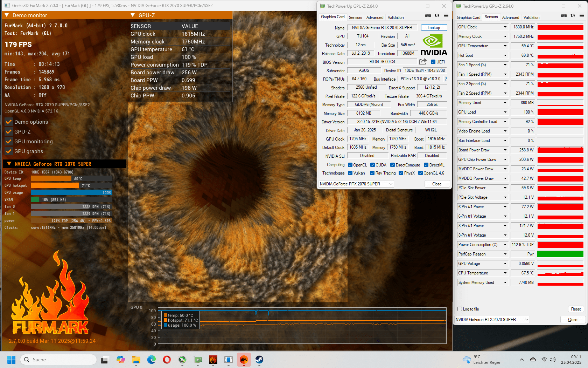This screenshot has height=368, width=588.
Task: Open GPU selector dropdown in Sensors window
Action: point(492,320)
